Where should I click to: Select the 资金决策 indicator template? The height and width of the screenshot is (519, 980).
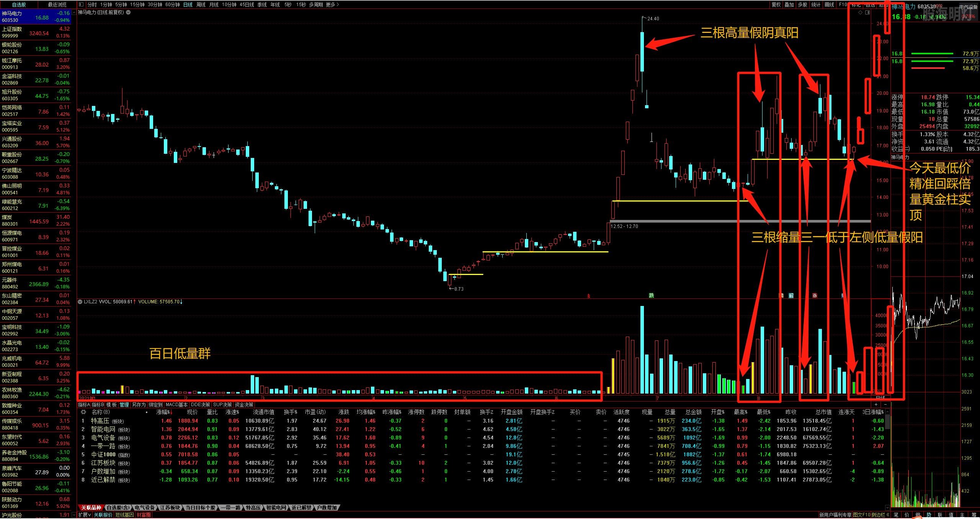click(244, 405)
